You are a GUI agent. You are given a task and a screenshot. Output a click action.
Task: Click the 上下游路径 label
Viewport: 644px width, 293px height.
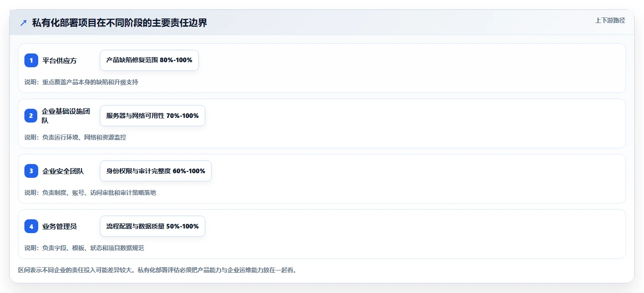tap(610, 20)
